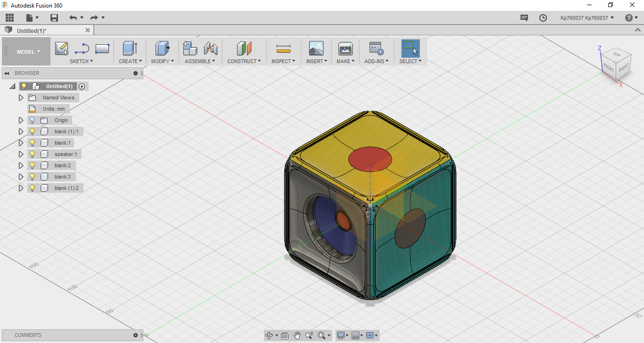
Task: Select the Measure ruler icon
Action: click(x=283, y=49)
